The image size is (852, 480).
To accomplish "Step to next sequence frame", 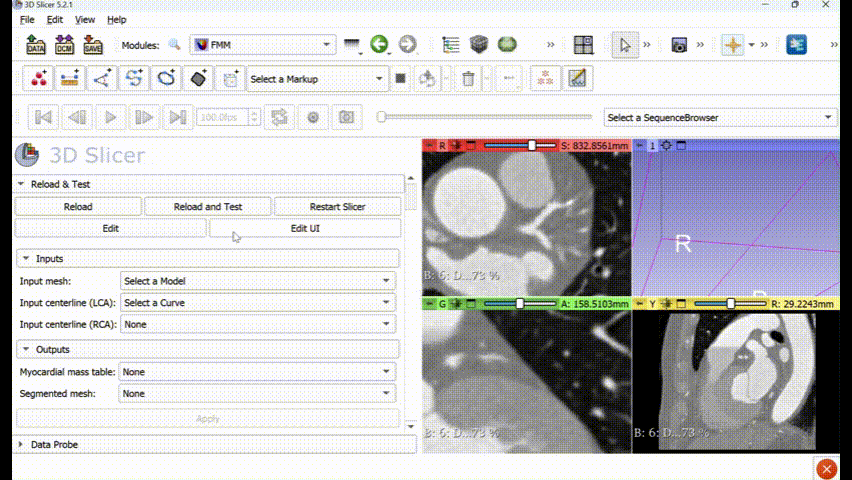I will pos(143,117).
